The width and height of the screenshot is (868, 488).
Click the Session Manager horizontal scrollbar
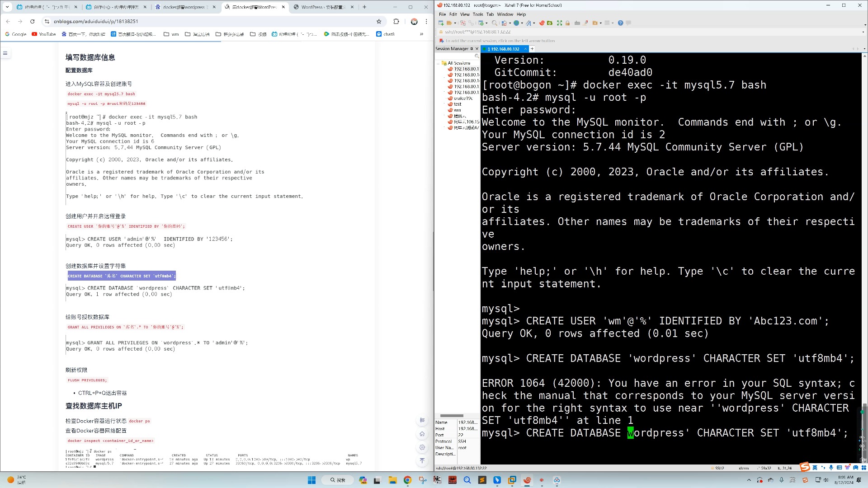[x=452, y=416]
